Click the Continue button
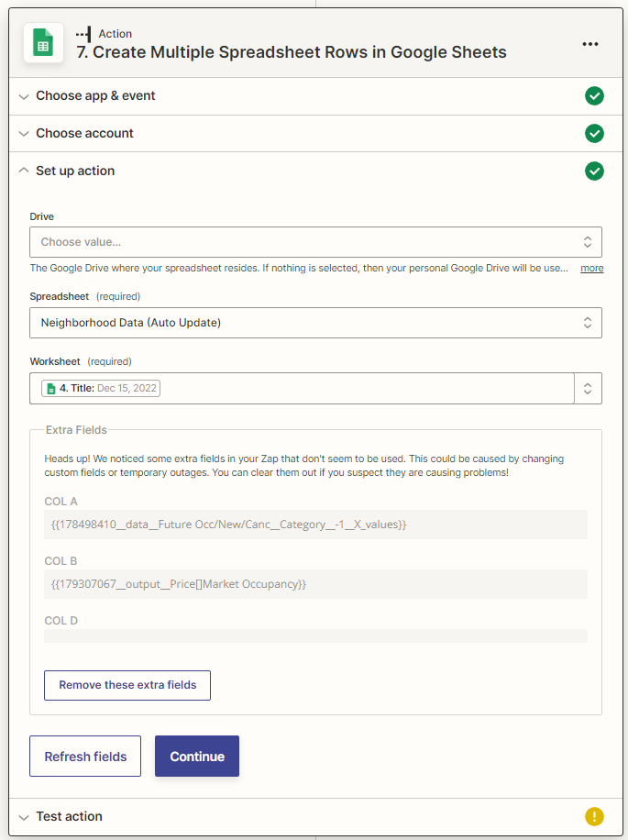The width and height of the screenshot is (628, 840). 197,756
